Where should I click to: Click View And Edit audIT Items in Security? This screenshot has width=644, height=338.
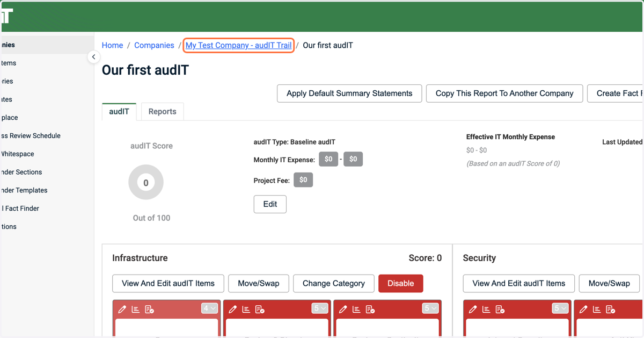click(x=519, y=283)
